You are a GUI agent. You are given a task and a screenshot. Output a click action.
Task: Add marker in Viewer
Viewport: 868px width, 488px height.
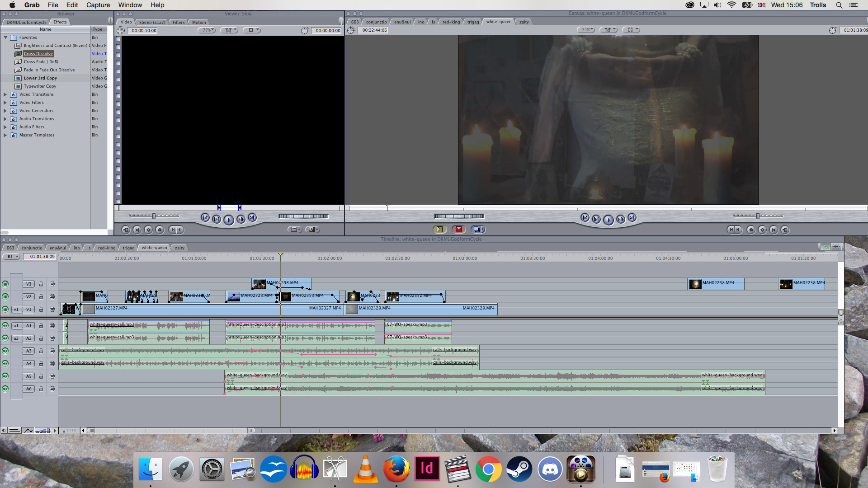tap(160, 230)
